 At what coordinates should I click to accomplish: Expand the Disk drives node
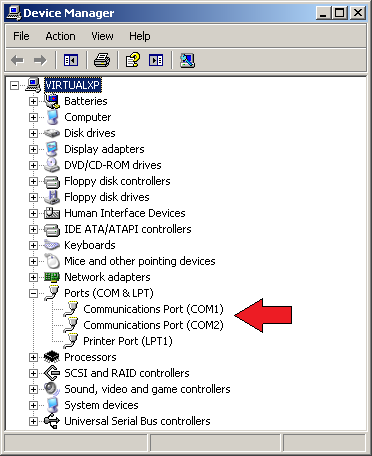tap(33, 133)
